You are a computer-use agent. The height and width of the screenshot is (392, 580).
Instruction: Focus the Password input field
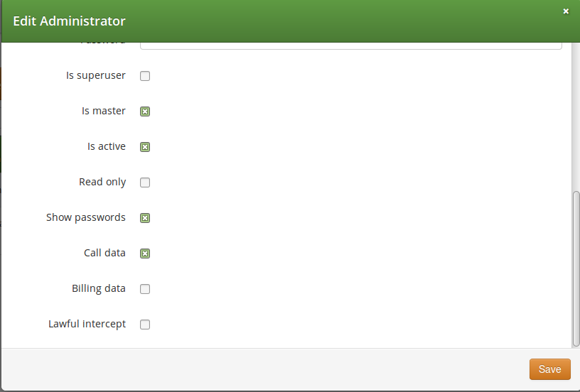coord(350,45)
